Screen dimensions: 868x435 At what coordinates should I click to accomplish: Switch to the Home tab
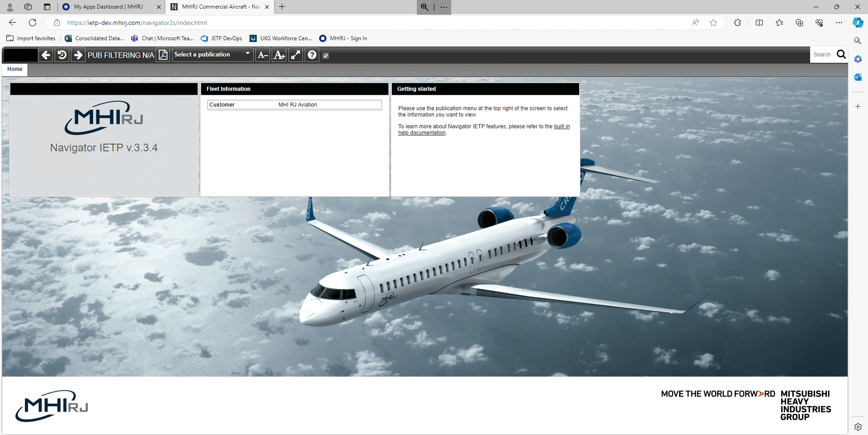click(14, 69)
